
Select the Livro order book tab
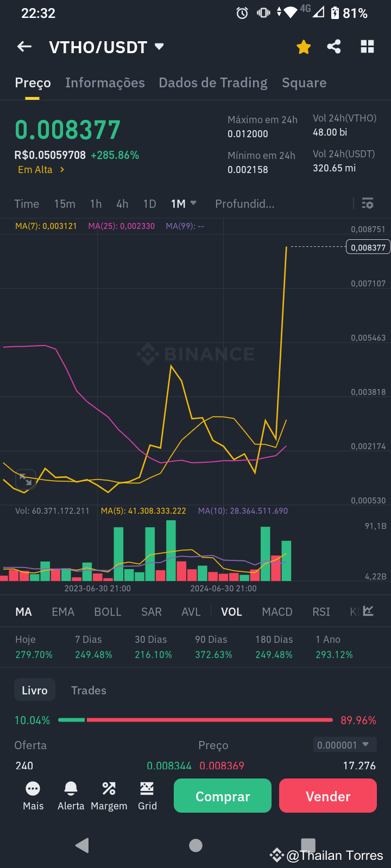click(35, 690)
